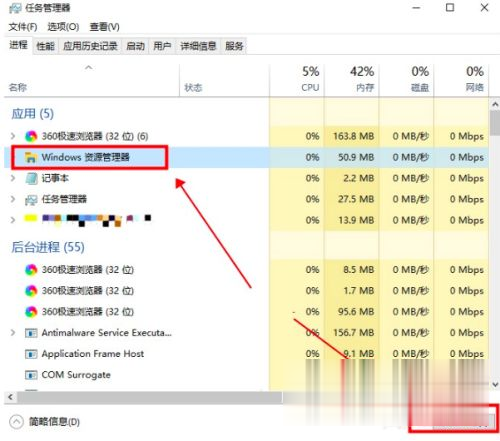The image size is (500, 441).
Task: Select the 记事本 process name
Action: tap(55, 178)
